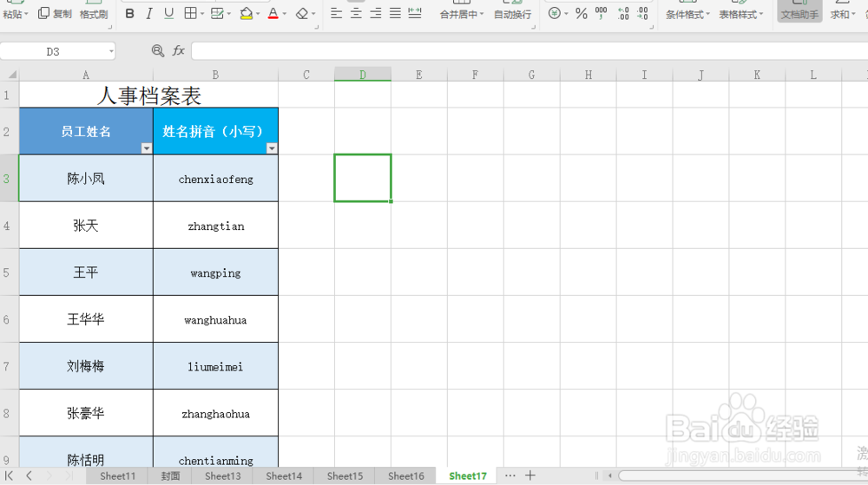The width and height of the screenshot is (868, 485).
Task: Apply distributed alignment
Action: pos(415,13)
